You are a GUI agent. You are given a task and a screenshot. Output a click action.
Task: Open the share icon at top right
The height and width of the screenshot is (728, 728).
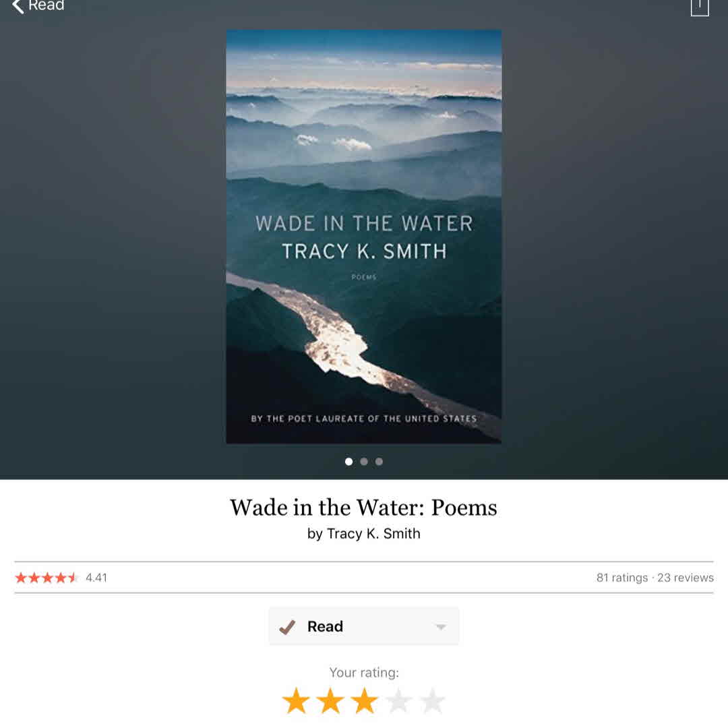click(699, 7)
